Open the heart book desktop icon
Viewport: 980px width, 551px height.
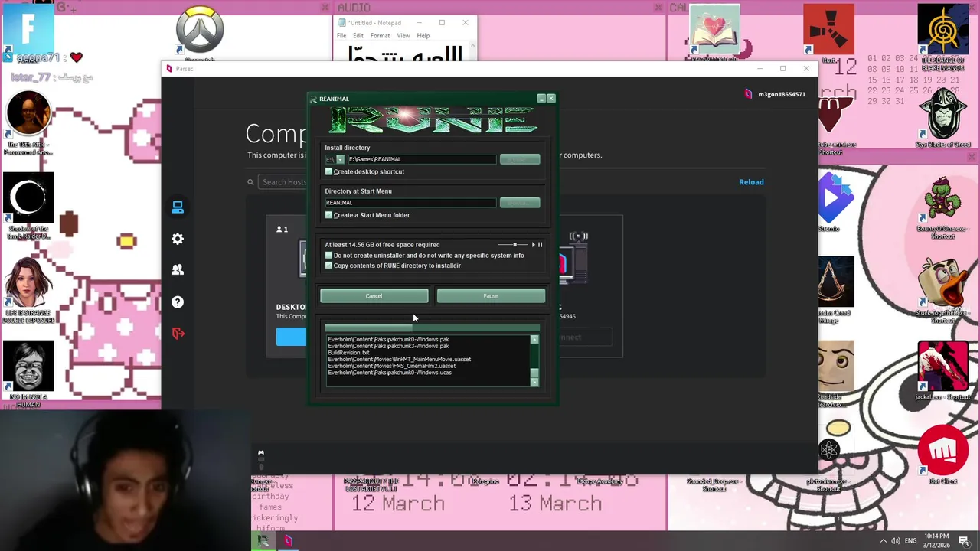[x=714, y=29]
